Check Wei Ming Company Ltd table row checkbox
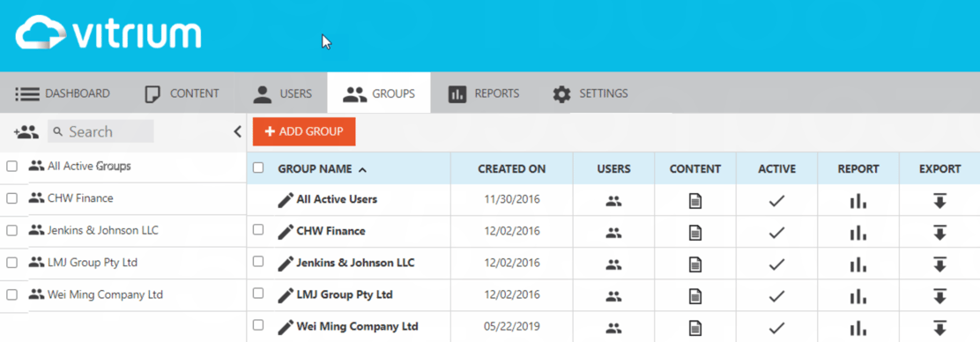This screenshot has height=342, width=980. 258,324
